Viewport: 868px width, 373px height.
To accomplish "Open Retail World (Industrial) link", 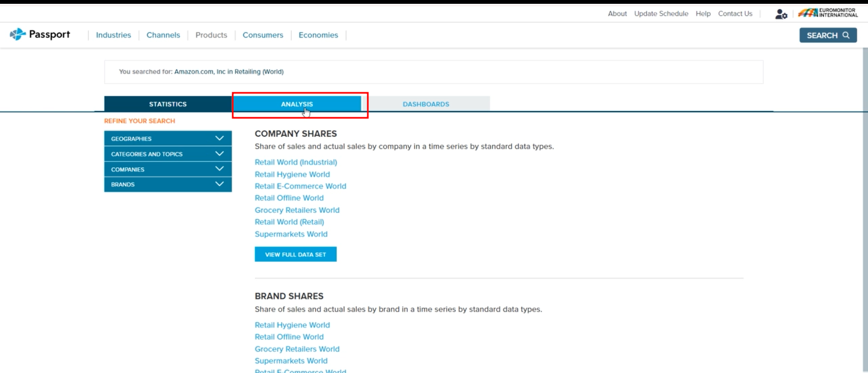I will 296,162.
